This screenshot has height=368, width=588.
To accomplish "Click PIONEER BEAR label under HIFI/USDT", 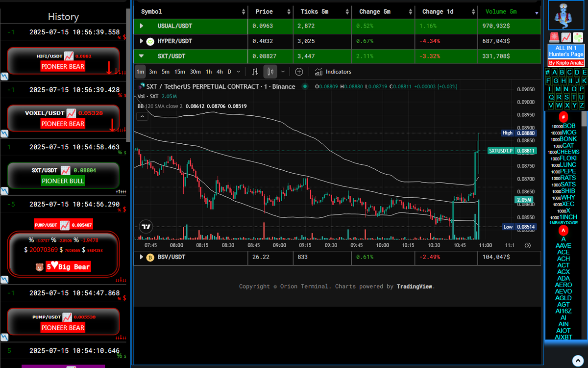I will (63, 66).
